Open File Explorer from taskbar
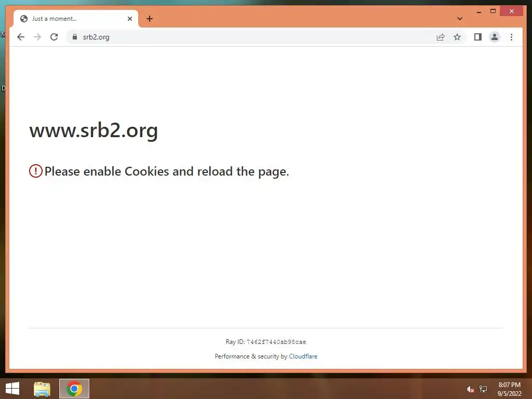The height and width of the screenshot is (399, 532). tap(42, 389)
